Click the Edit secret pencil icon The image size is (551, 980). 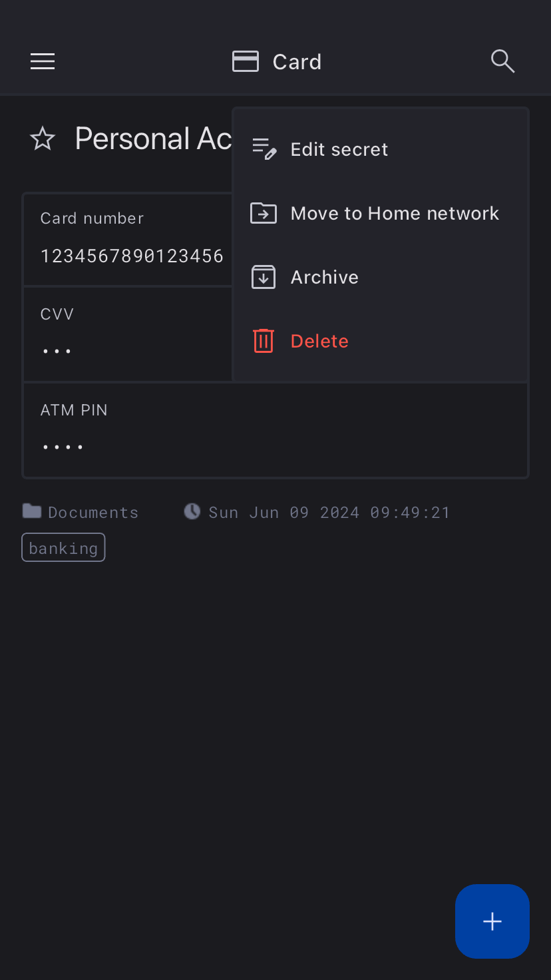click(x=264, y=149)
